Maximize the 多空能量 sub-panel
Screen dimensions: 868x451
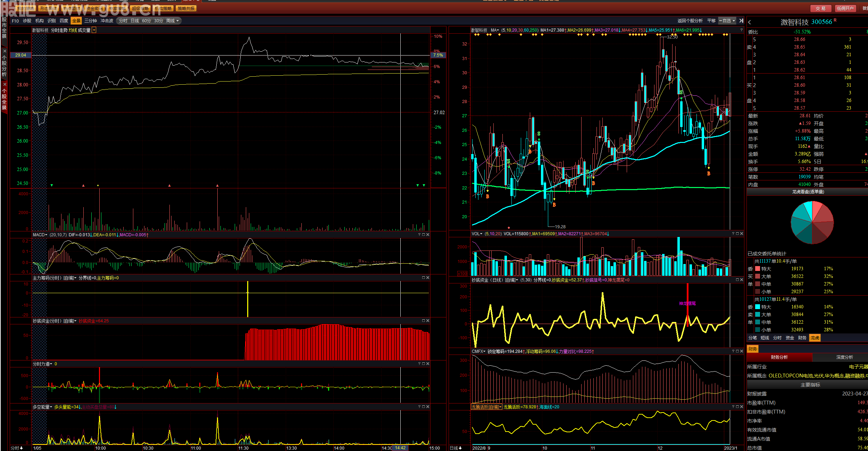pyautogui.click(x=424, y=407)
